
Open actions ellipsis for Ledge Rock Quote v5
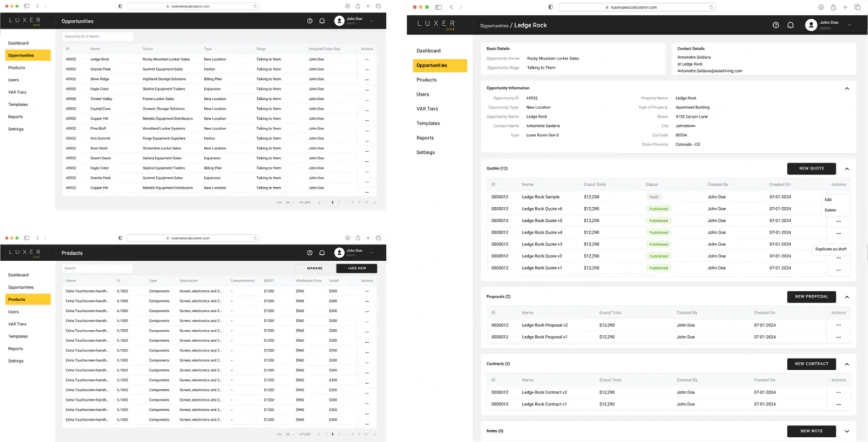[x=838, y=221]
